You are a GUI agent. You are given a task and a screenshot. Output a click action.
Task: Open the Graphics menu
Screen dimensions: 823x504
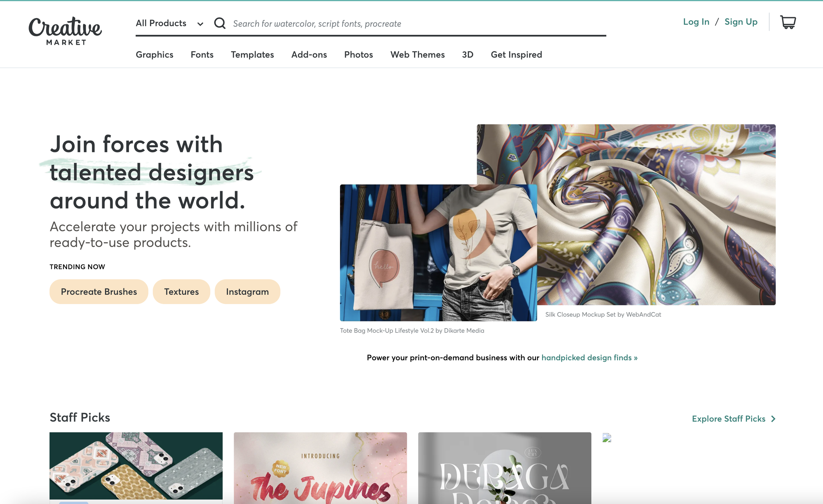154,54
